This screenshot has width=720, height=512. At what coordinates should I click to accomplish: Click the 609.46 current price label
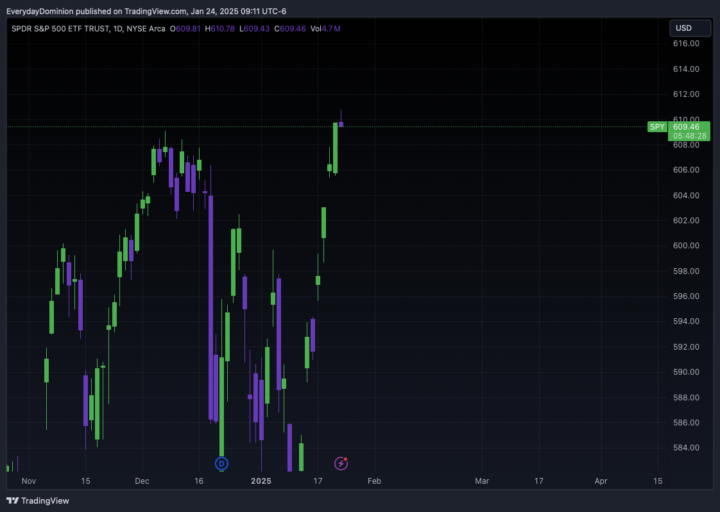tap(686, 127)
